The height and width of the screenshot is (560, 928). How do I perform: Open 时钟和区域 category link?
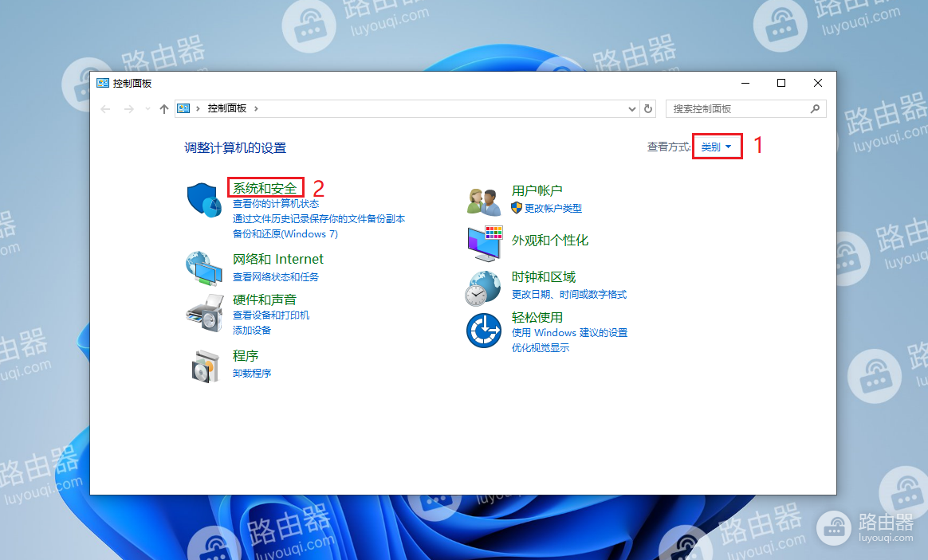click(543, 276)
